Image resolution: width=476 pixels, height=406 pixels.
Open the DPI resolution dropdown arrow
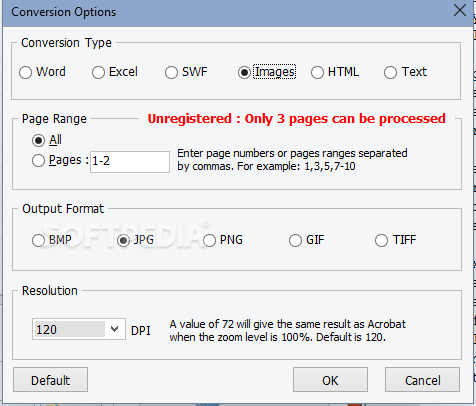coord(115,329)
